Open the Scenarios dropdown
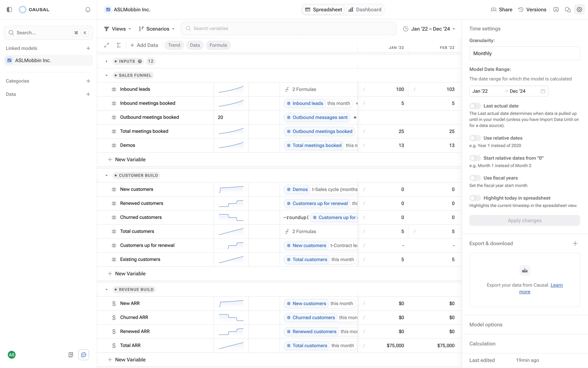Image resolution: width=588 pixels, height=368 pixels. (x=156, y=29)
